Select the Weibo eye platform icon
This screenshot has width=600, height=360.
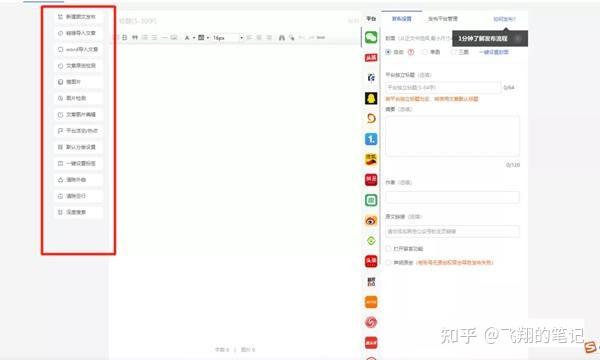(x=371, y=220)
